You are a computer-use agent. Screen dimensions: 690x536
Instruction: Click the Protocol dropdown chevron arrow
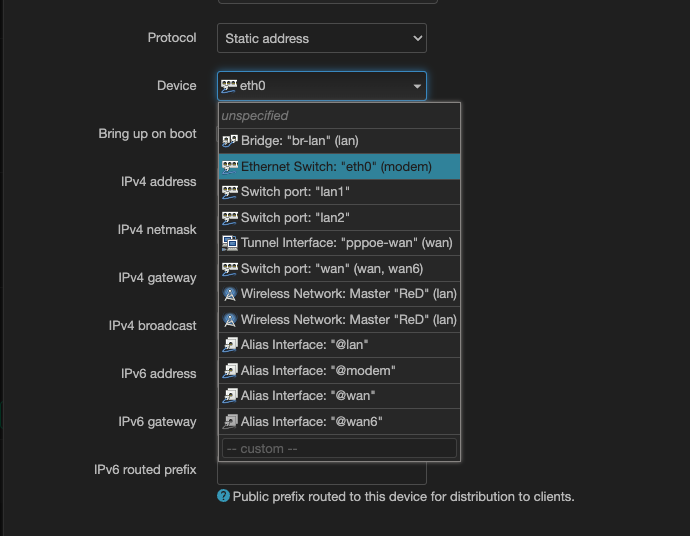click(x=417, y=38)
